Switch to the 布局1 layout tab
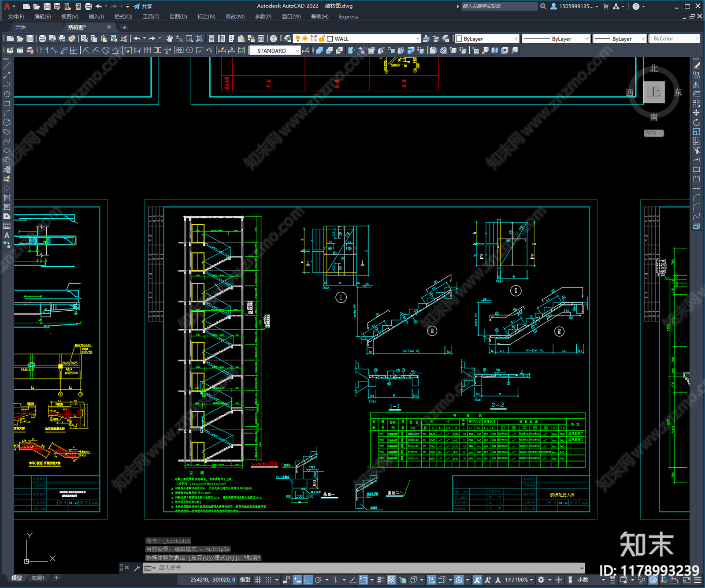The width and height of the screenshot is (705, 588). click(x=38, y=578)
